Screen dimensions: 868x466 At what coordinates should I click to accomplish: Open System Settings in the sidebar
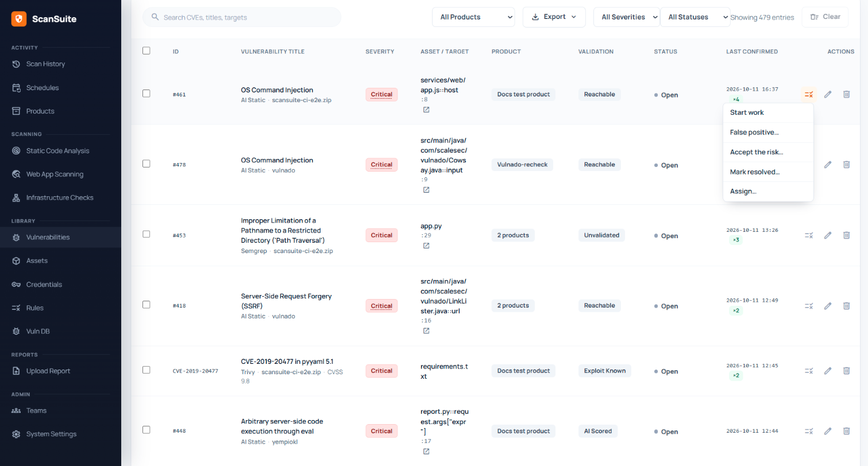click(60, 434)
